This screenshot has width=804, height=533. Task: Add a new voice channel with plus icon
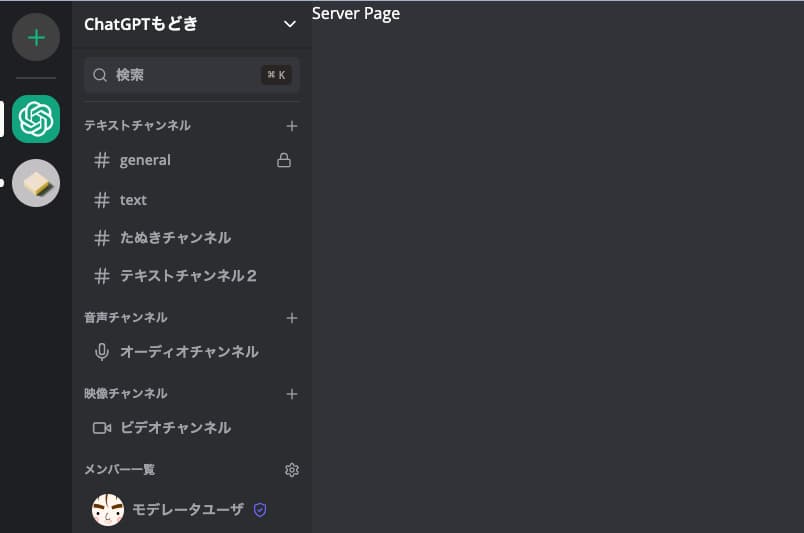(292, 318)
